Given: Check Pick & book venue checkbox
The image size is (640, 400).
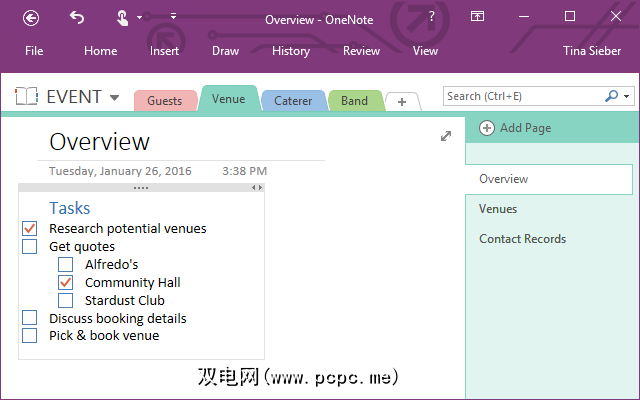Looking at the screenshot, I should (30, 336).
